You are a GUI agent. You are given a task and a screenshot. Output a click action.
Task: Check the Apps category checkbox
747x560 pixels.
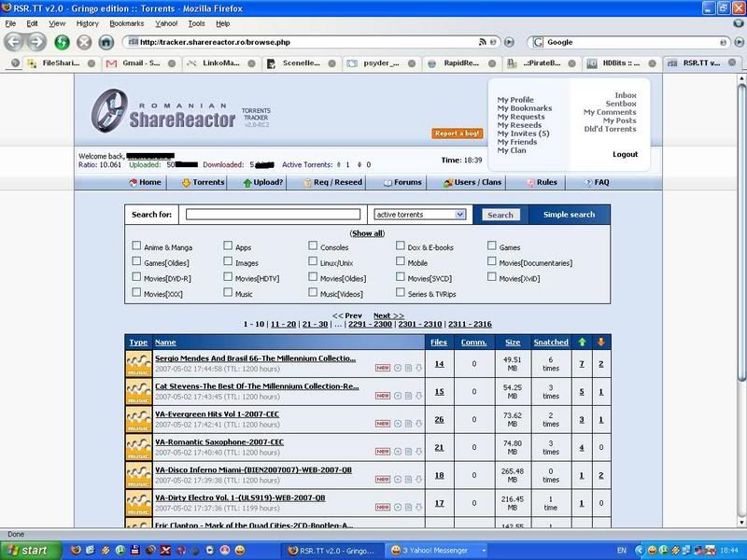228,245
